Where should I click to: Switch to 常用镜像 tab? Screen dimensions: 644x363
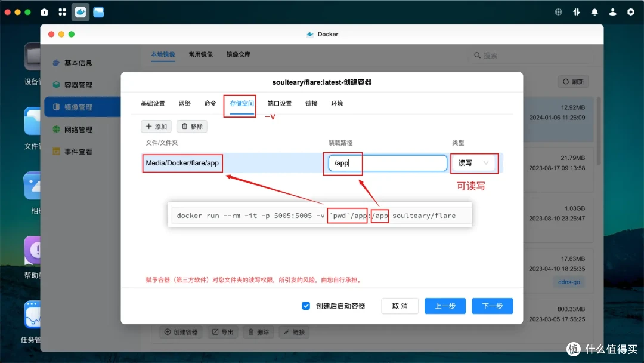click(x=200, y=54)
